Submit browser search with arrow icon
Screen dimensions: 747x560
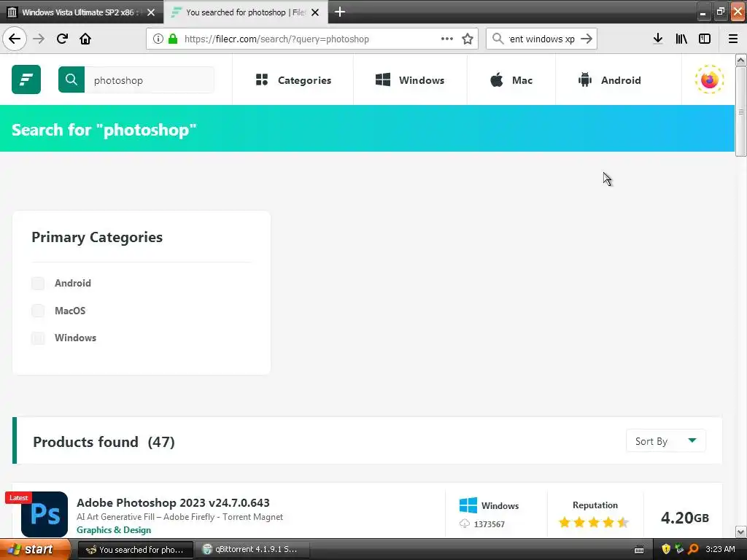point(587,39)
